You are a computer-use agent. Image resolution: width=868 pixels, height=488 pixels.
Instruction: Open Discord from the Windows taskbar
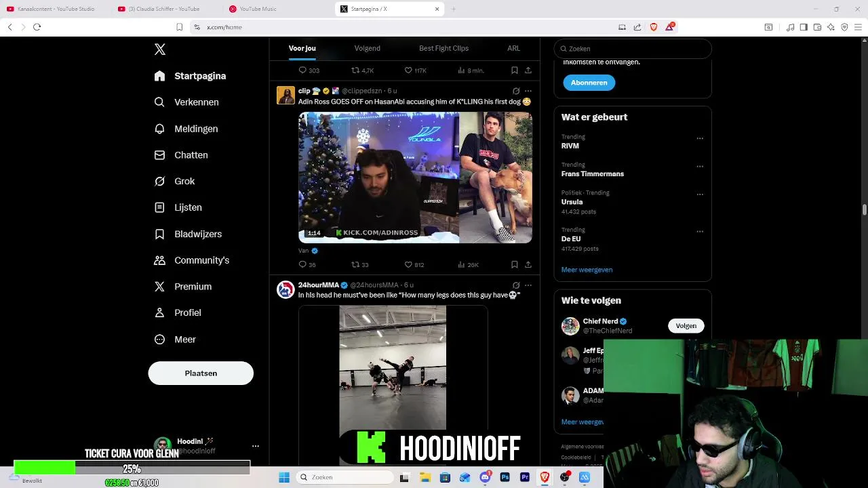485,478
